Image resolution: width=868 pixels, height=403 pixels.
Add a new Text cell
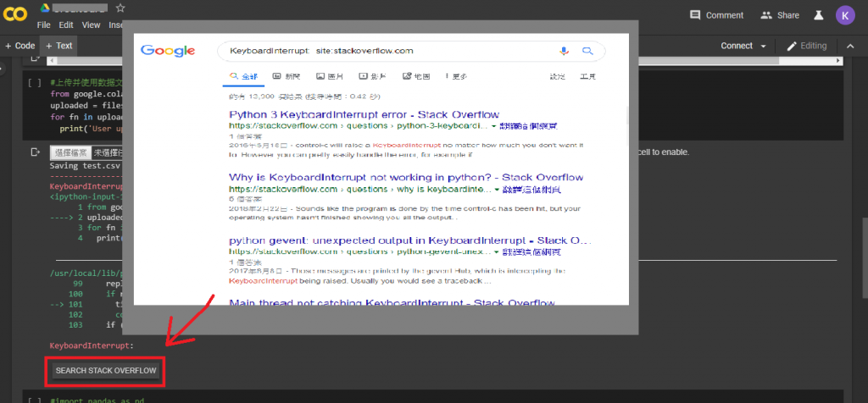[x=58, y=46]
